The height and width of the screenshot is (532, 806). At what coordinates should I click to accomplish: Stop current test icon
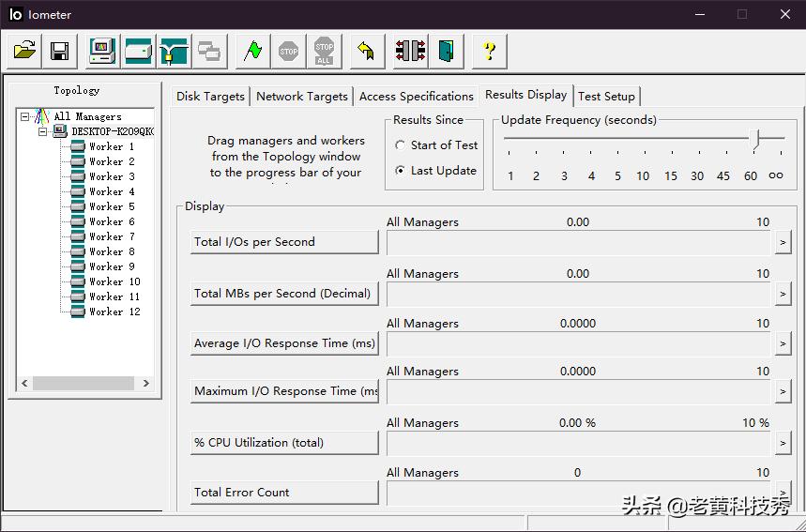[x=288, y=51]
